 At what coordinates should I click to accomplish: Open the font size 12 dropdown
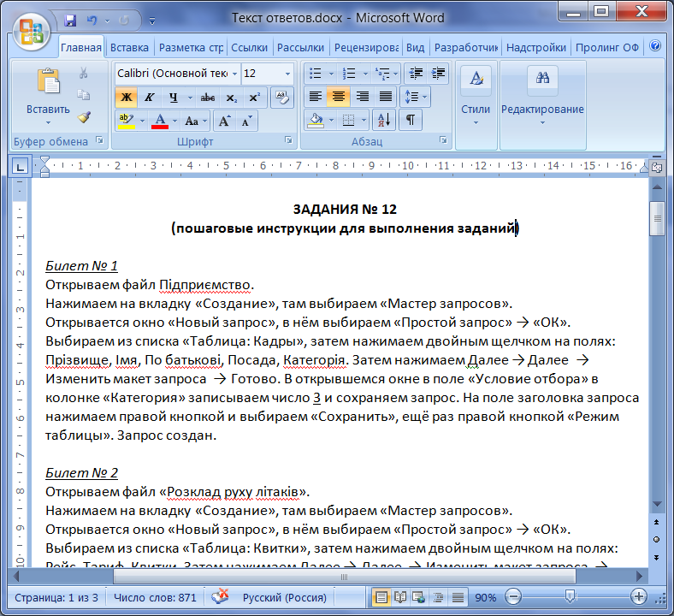click(287, 74)
